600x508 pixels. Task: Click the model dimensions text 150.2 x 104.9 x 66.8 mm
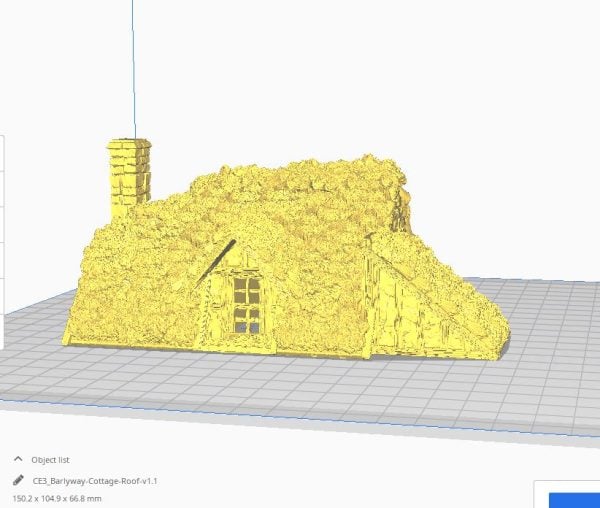point(57,498)
